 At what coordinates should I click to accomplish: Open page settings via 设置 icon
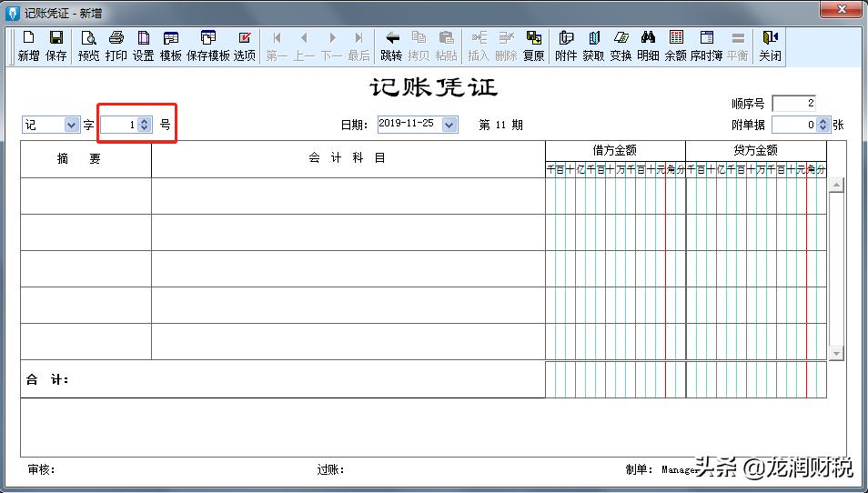(x=144, y=45)
